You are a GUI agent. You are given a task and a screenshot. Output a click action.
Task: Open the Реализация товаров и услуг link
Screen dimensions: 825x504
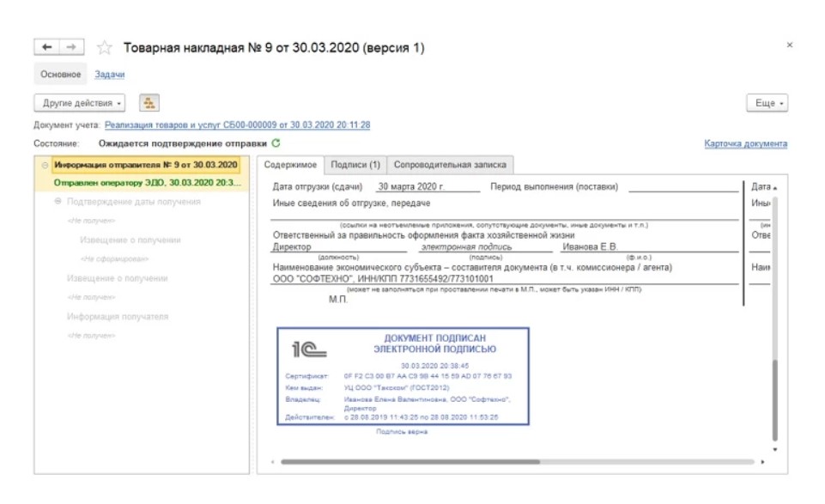[237, 125]
